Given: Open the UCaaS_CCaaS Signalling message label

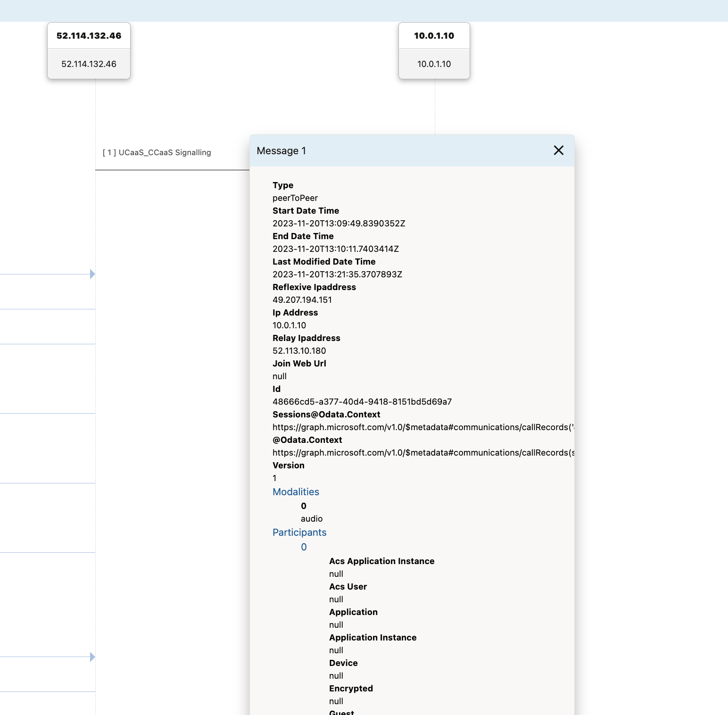Looking at the screenshot, I should click(x=157, y=152).
